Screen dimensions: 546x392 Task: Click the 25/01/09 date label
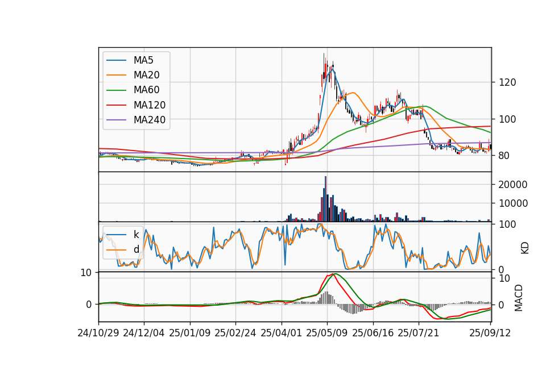click(x=190, y=333)
